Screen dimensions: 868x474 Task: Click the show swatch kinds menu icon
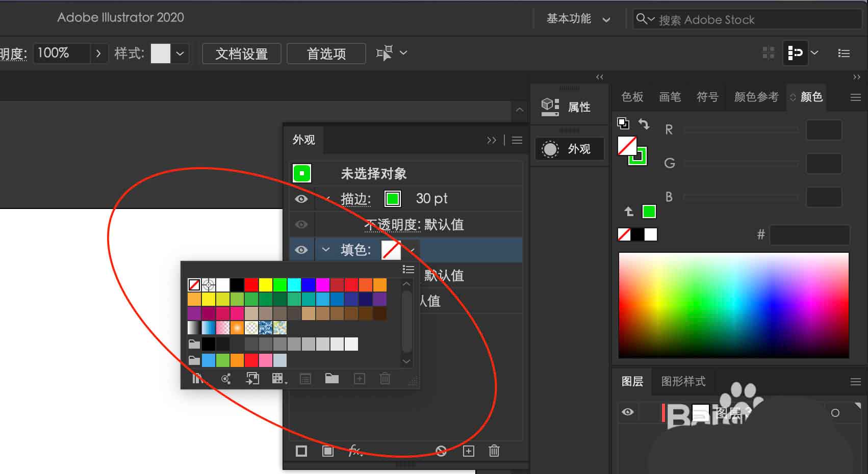279,378
